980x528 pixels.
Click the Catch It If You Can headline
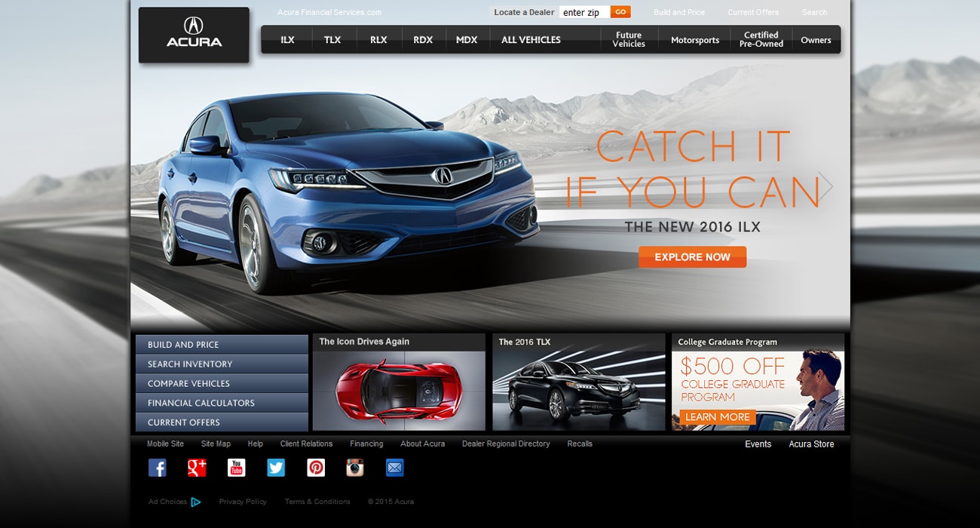tap(693, 169)
